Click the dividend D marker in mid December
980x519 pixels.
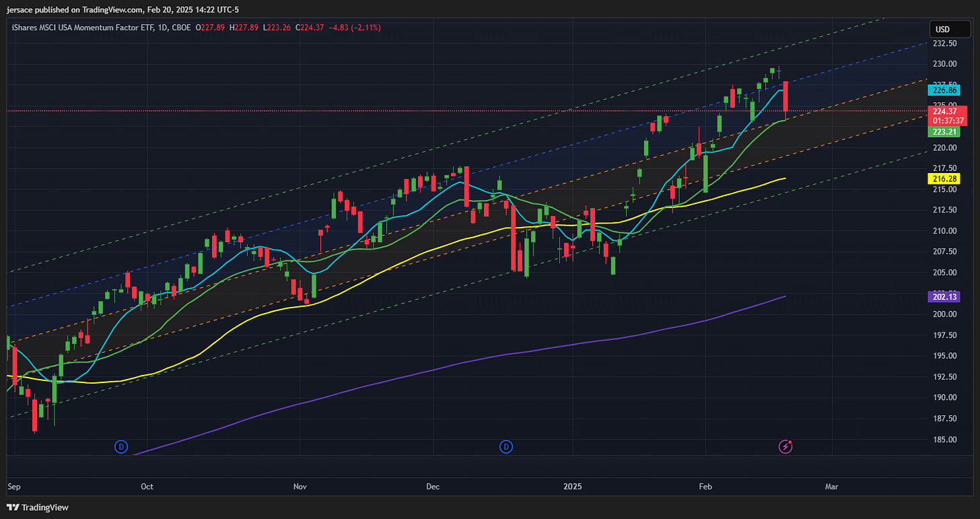pyautogui.click(x=506, y=446)
